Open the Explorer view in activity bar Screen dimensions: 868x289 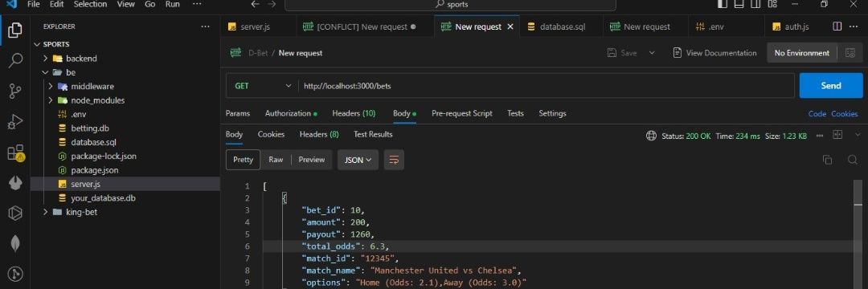[15, 30]
